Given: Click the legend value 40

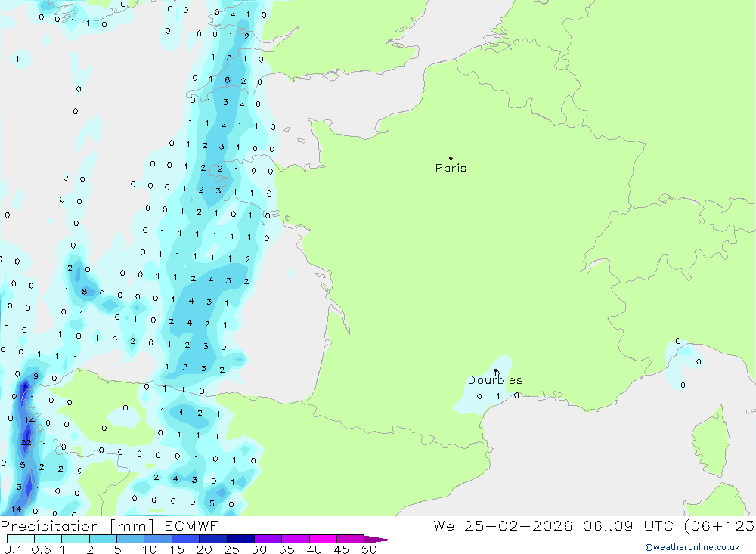Looking at the screenshot, I should coord(314,549).
